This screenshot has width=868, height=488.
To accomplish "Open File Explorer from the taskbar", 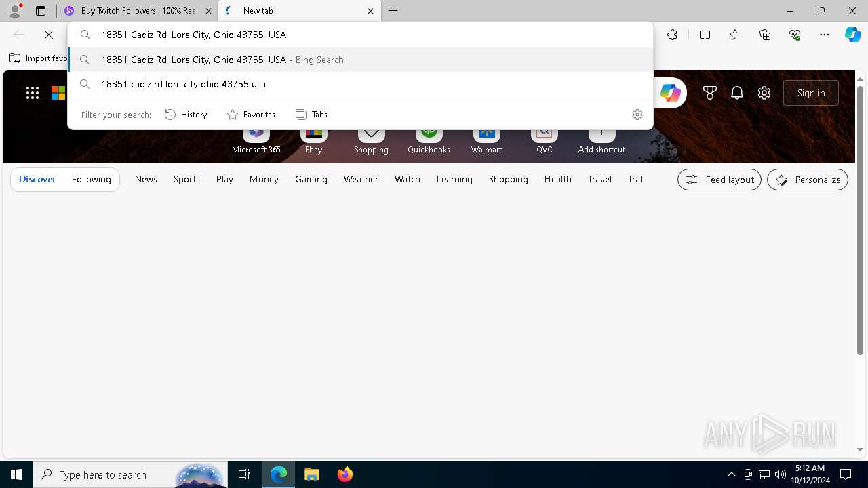I will pyautogui.click(x=311, y=474).
